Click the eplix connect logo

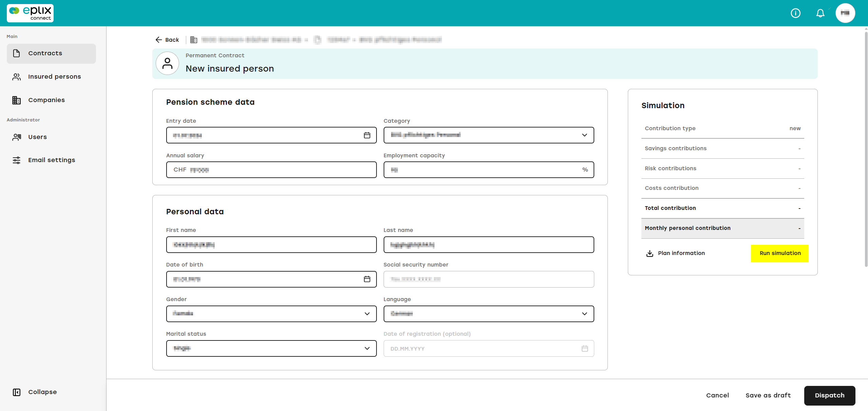30,13
